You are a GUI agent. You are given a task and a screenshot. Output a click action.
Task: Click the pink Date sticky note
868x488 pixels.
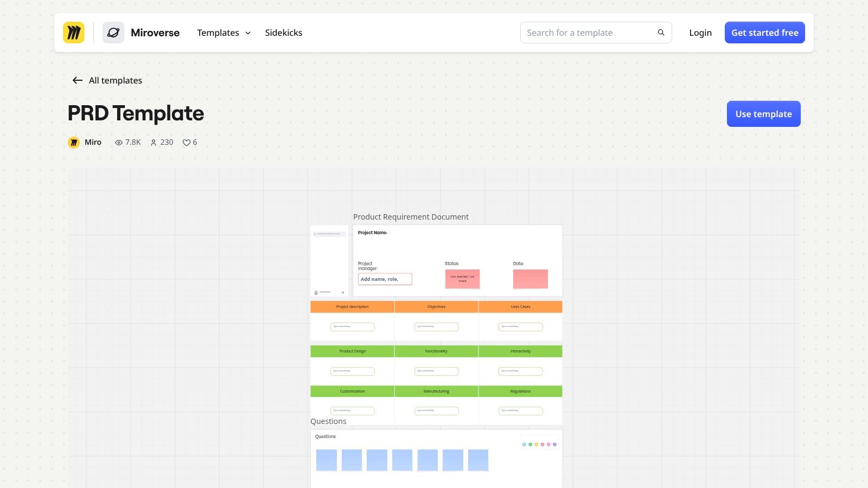[531, 279]
